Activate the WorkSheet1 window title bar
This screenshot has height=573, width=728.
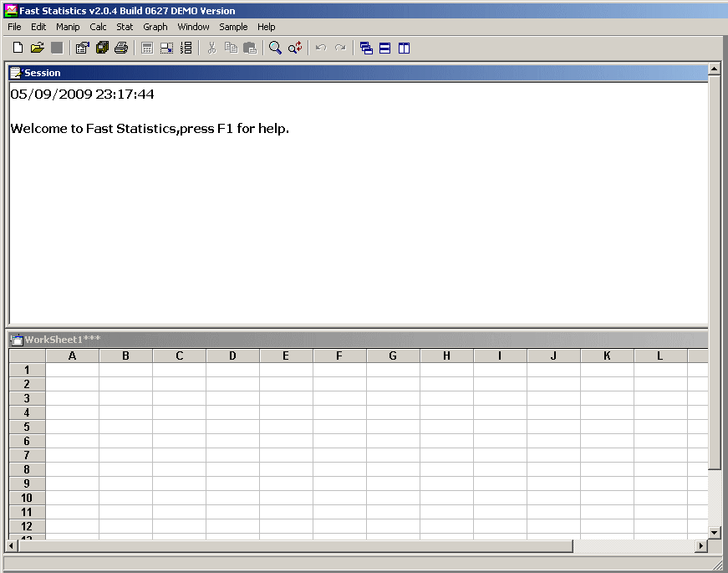pyautogui.click(x=359, y=340)
